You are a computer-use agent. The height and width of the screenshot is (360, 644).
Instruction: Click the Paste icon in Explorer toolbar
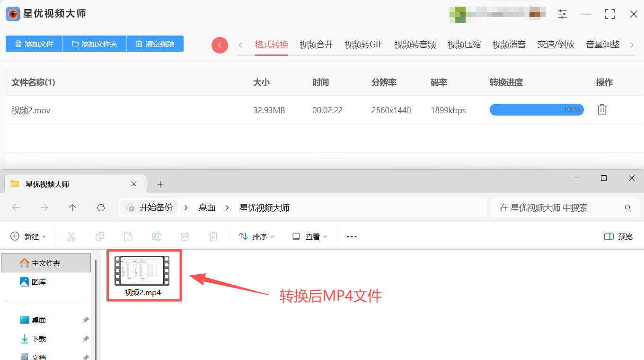pos(128,236)
